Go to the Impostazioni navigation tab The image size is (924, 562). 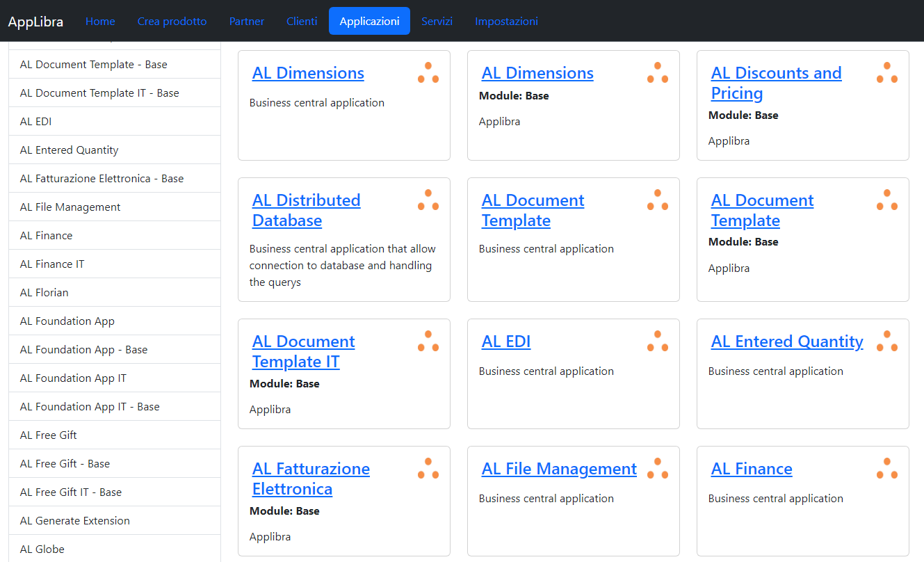(x=506, y=22)
